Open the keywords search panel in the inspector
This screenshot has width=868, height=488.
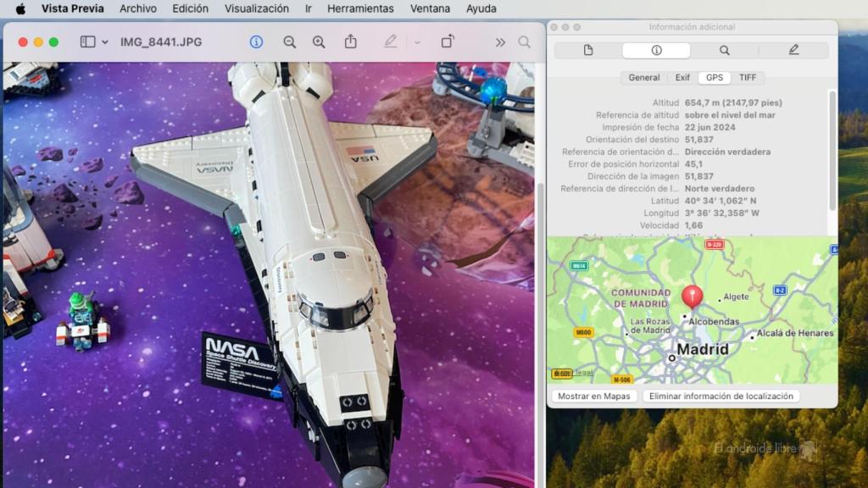coord(724,50)
